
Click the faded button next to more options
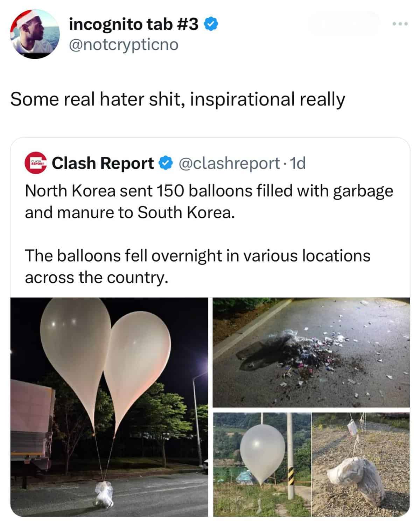(344, 24)
